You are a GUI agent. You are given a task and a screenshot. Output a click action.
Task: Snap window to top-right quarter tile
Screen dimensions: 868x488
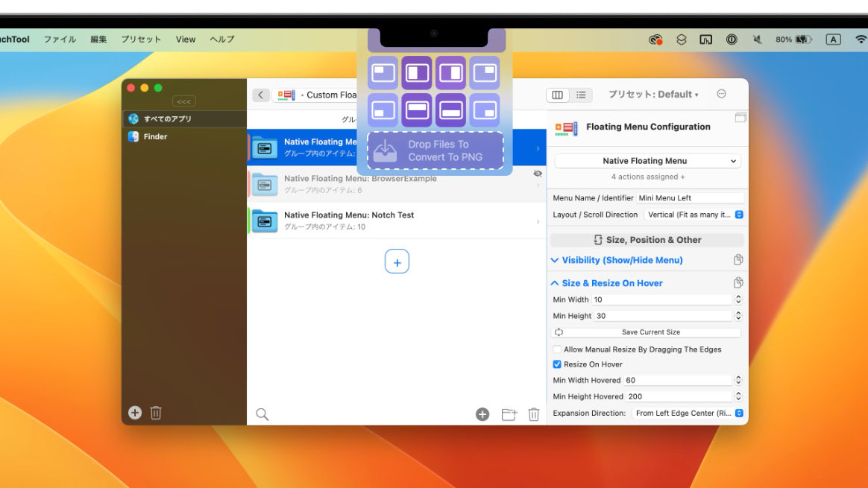click(x=485, y=72)
